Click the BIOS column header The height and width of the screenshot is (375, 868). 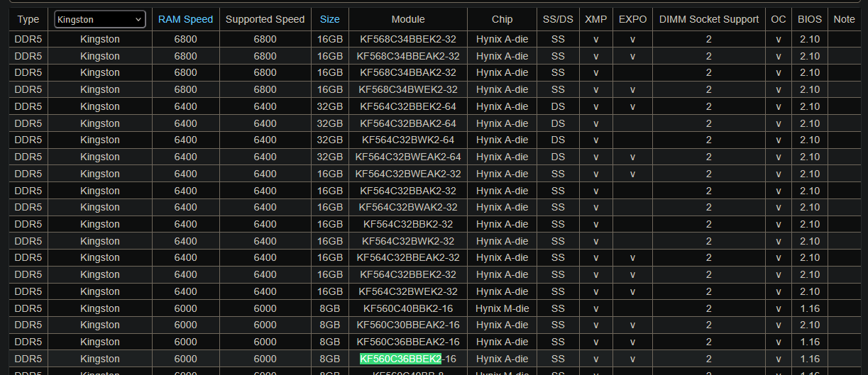coord(810,19)
